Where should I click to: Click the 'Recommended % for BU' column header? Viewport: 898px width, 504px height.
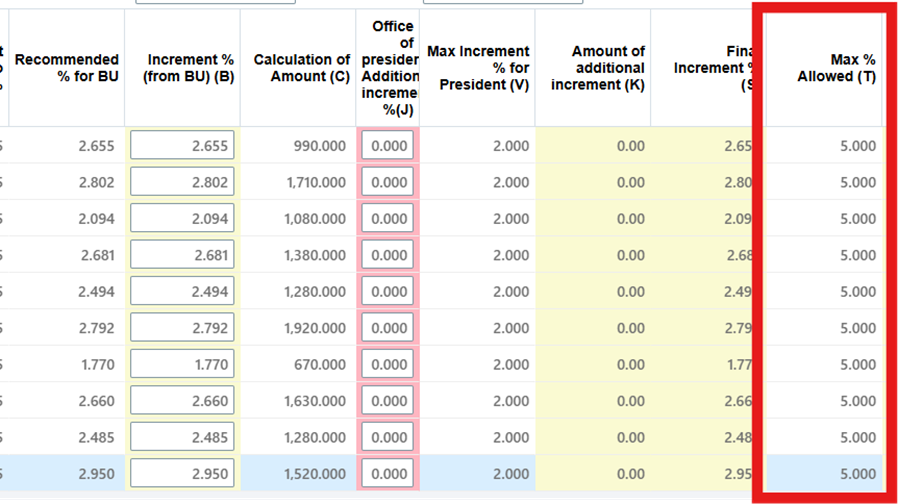(67, 68)
